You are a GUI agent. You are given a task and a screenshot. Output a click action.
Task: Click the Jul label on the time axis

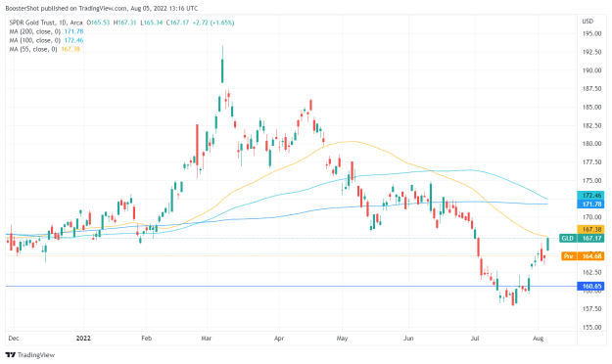tap(475, 339)
